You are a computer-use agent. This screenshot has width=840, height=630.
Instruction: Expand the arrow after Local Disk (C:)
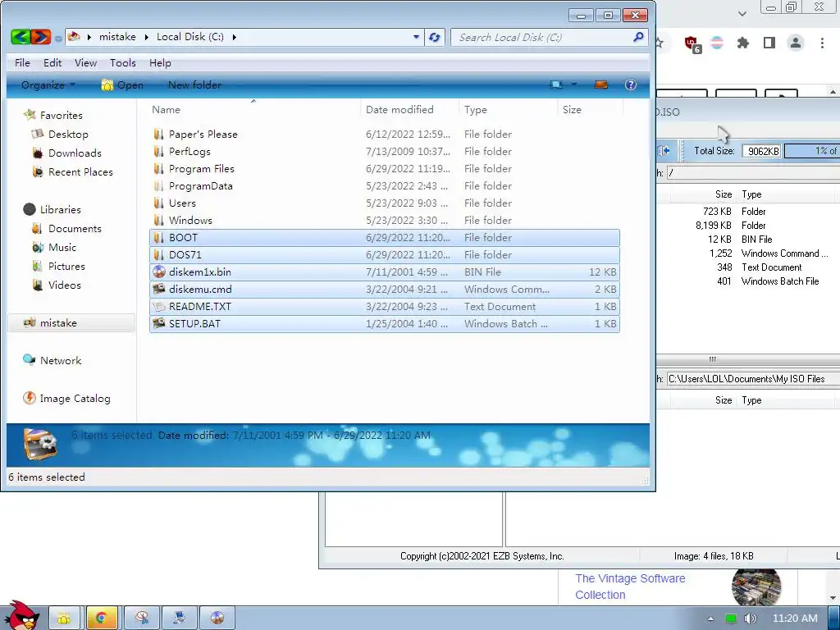(x=235, y=37)
